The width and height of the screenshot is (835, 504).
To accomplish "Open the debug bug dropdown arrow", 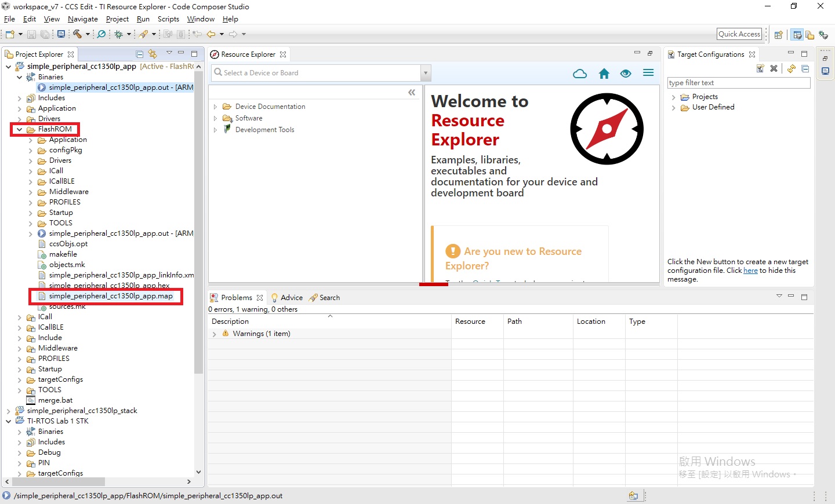I will (x=129, y=34).
